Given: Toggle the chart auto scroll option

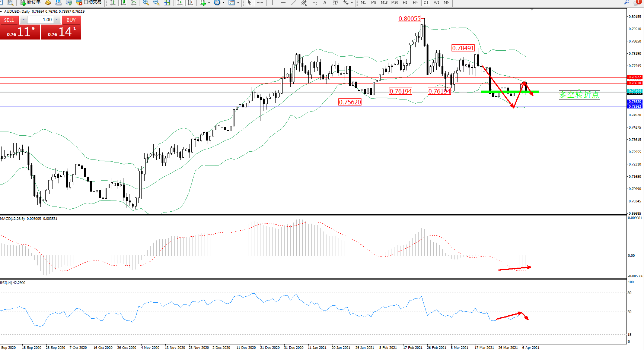Looking at the screenshot, I should coord(180,3).
